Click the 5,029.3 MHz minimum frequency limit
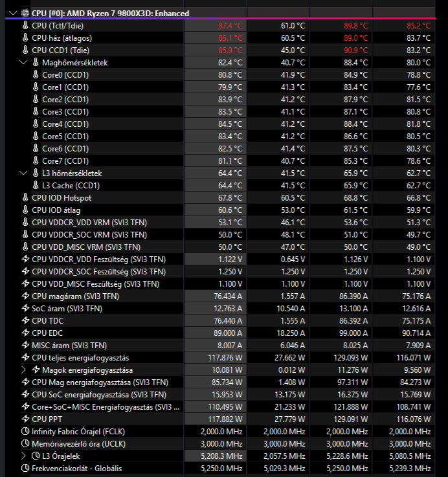Image resolution: width=448 pixels, height=477 pixels. tap(284, 469)
